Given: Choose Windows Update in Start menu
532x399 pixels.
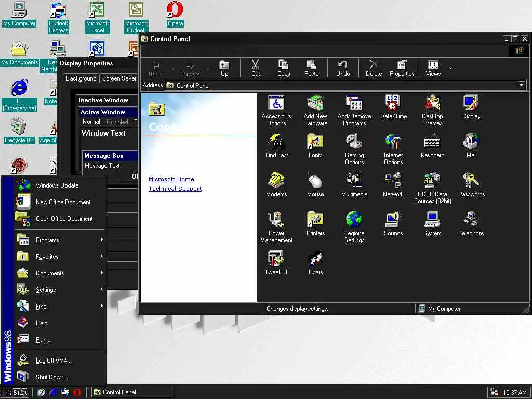Looking at the screenshot, I should pyautogui.click(x=60, y=185).
